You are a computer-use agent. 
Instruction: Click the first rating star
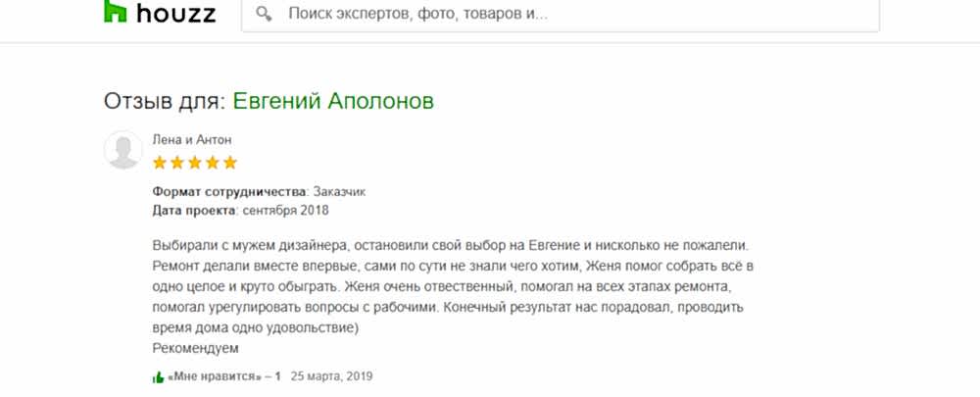[x=160, y=162]
